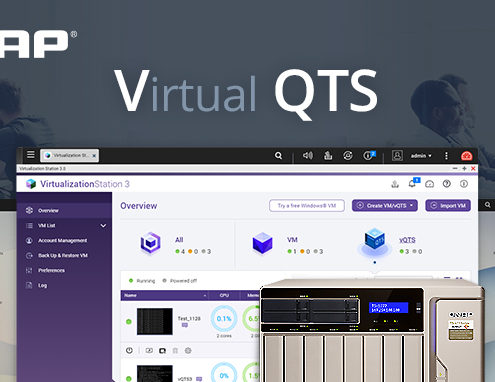Select the Virtualization Station taskbar tab
495x382 pixels.
[x=69, y=155]
